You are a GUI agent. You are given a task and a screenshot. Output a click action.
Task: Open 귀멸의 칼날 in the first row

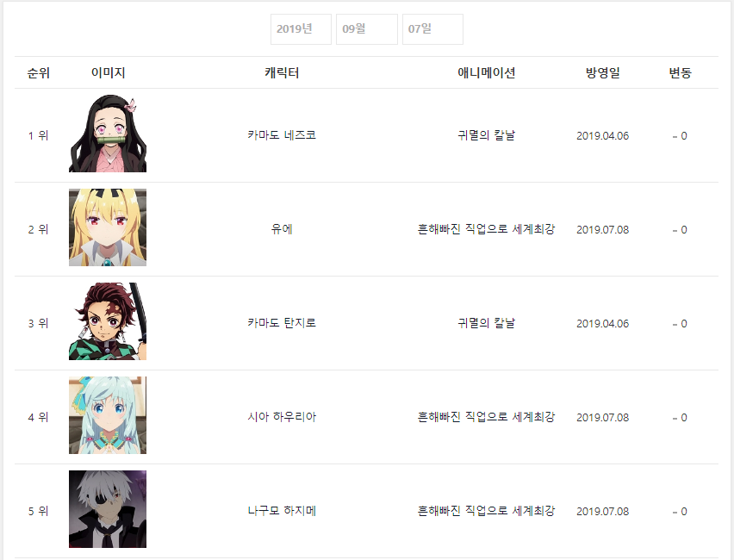pos(487,135)
